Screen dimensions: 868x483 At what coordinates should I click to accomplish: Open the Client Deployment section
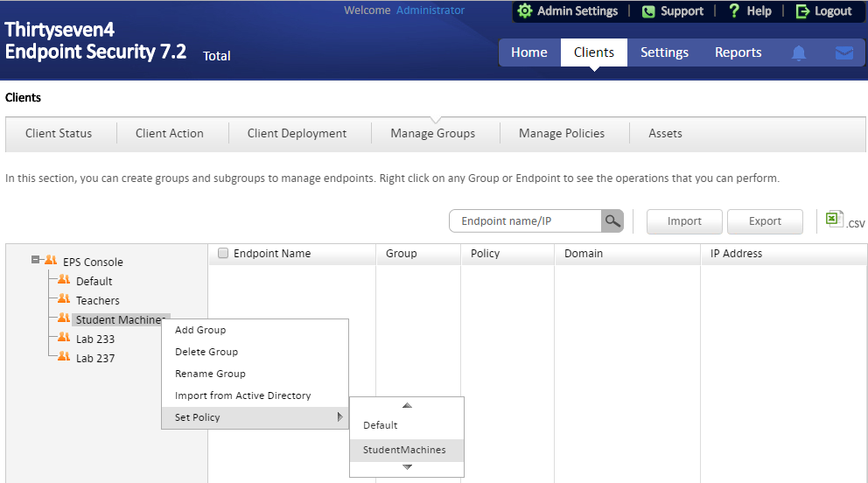(x=297, y=133)
